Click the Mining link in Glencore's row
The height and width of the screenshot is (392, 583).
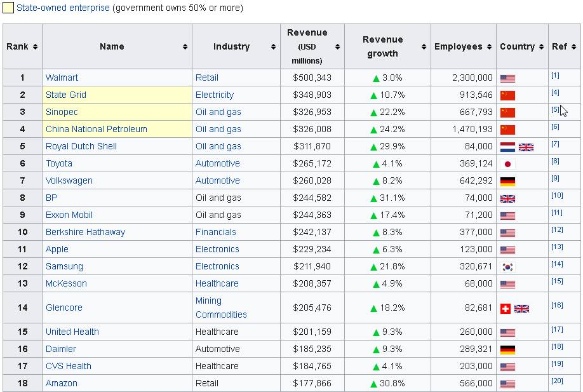tap(208, 301)
